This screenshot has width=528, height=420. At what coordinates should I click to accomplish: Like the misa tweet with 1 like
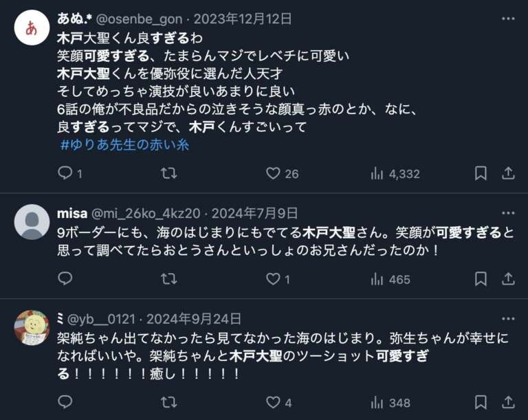coord(274,279)
